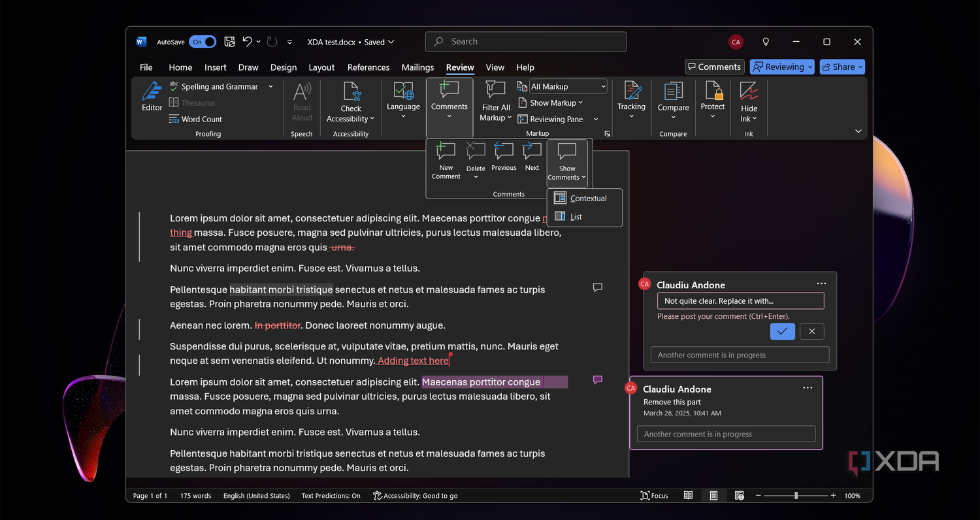Image resolution: width=980 pixels, height=520 pixels.
Task: Run Spelling and Grammar check
Action: (214, 86)
